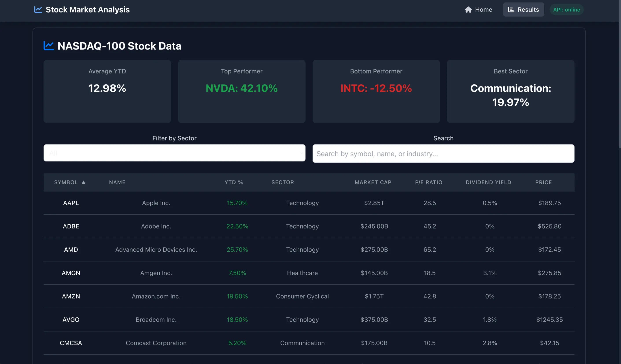Sort by the Dividend Yield header
The width and height of the screenshot is (621, 364).
(488, 182)
